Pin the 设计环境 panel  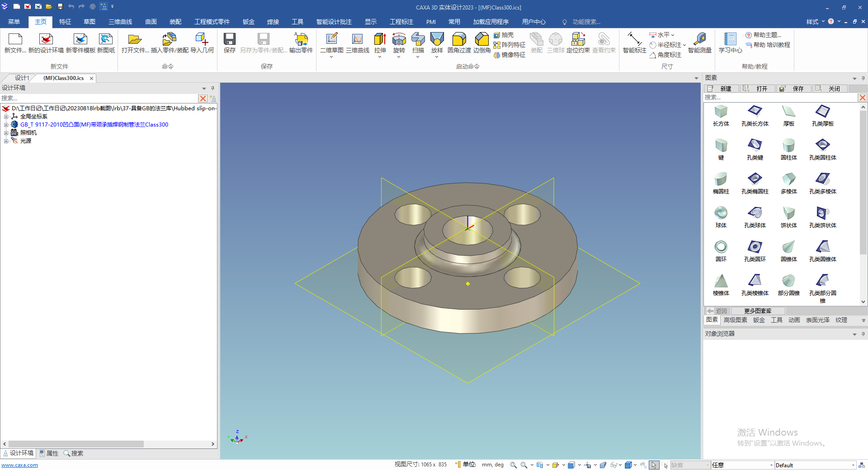tap(212, 88)
